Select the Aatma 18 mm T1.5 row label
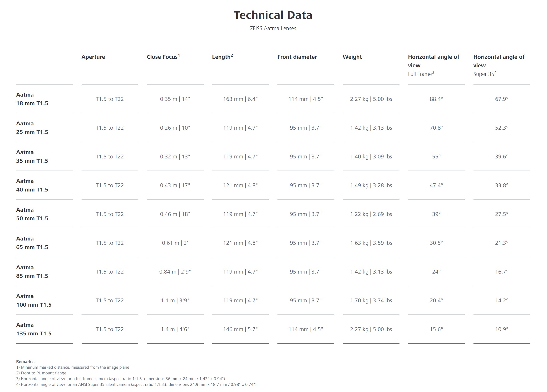 click(32, 99)
